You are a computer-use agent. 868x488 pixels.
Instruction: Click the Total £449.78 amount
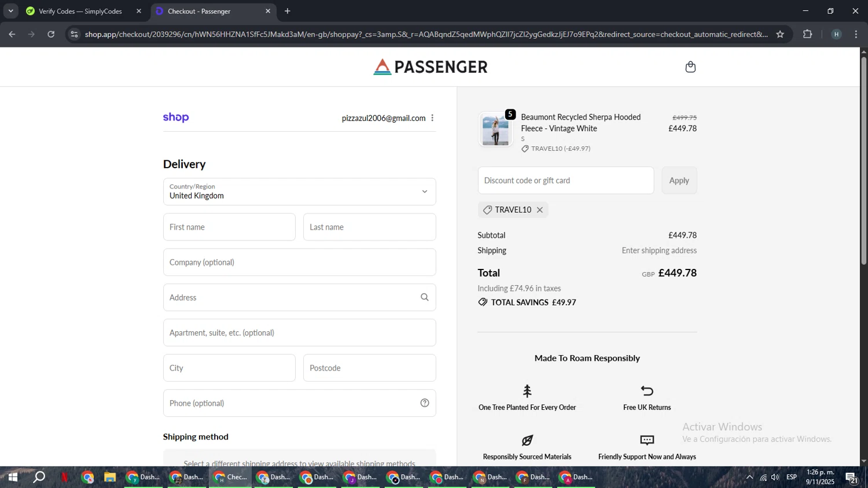click(x=677, y=273)
